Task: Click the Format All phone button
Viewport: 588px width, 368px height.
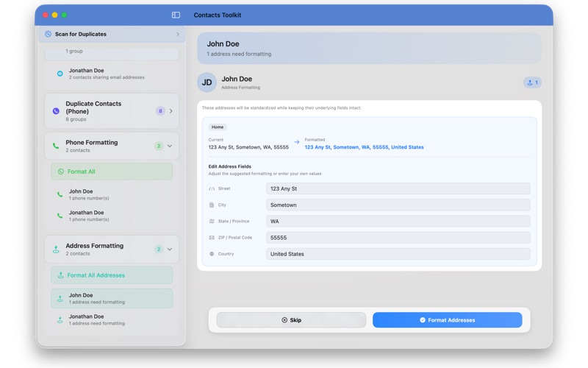Action: [x=112, y=171]
